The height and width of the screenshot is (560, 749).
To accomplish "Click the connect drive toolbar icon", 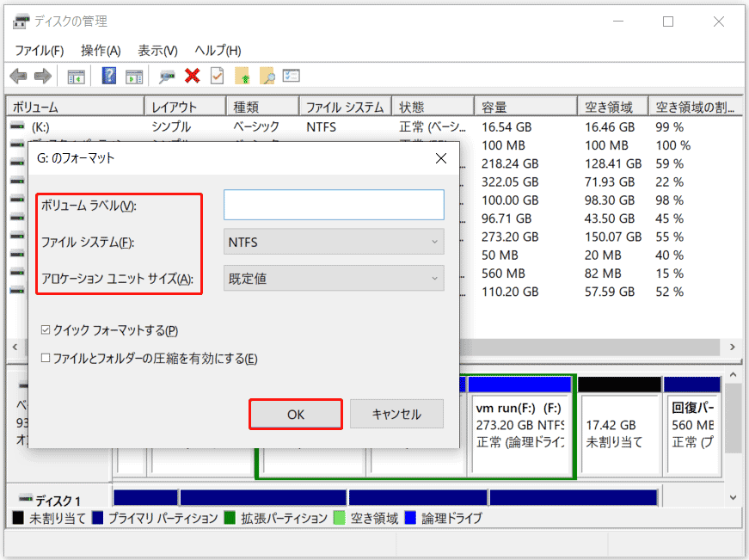I will pyautogui.click(x=167, y=76).
